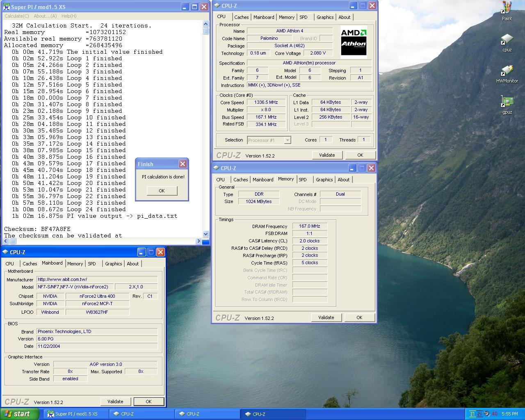Click the top CPU-Z title bar icon
The height and width of the screenshot is (420, 525).
217,6
